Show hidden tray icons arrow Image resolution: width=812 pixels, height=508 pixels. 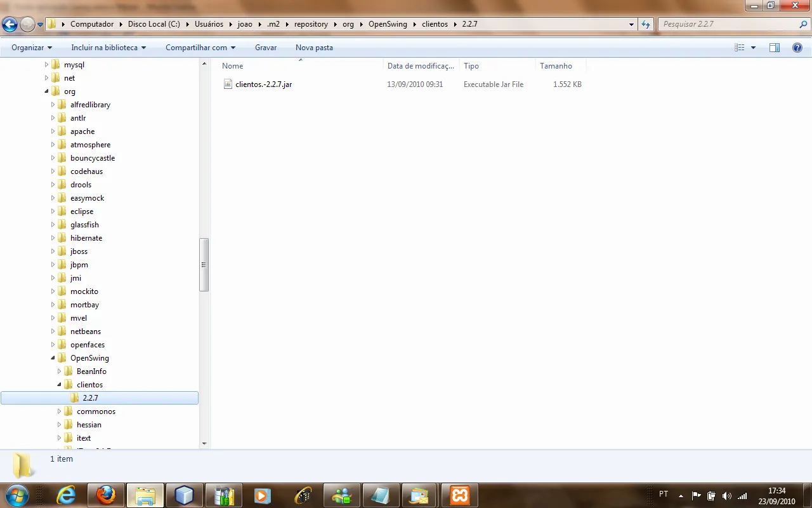tap(681, 495)
